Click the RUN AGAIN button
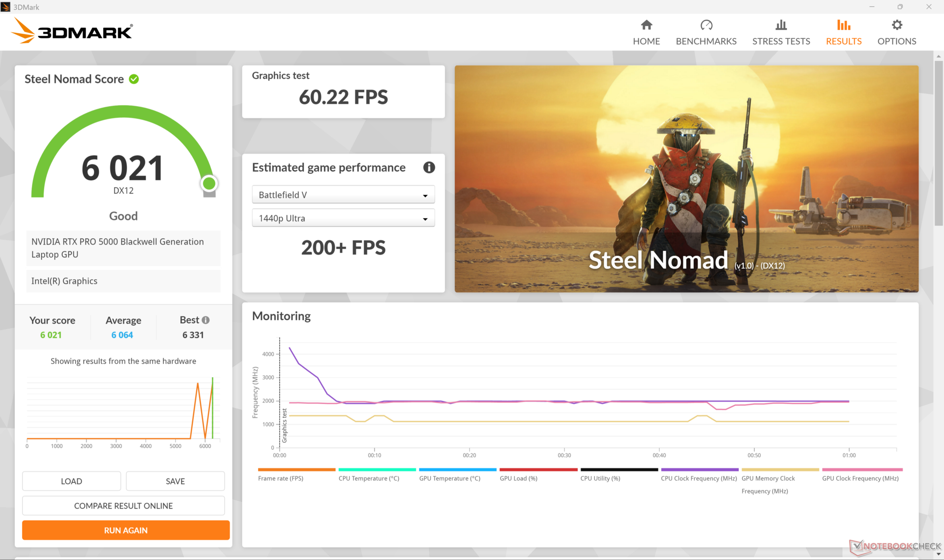 125,530
